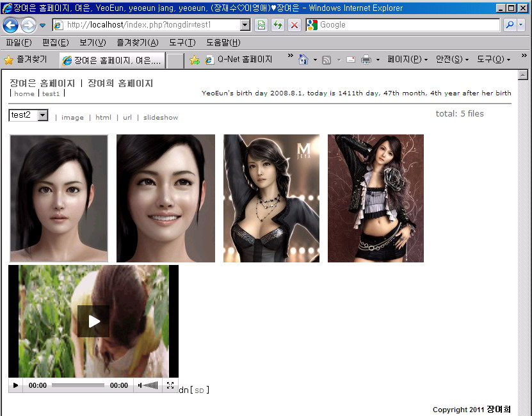
Task: Click the Stop loading red X icon
Action: click(294, 25)
